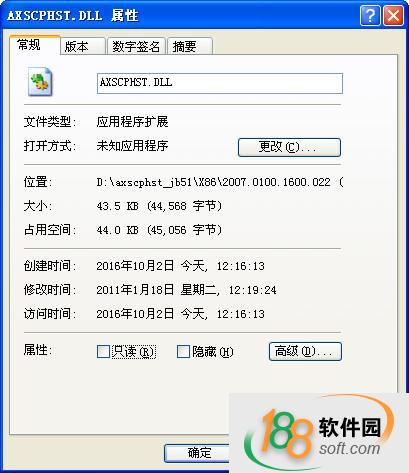Close the AXSCPHST.DLL properties dialog
Viewport: 409px width, 473px height.
pos(393,15)
